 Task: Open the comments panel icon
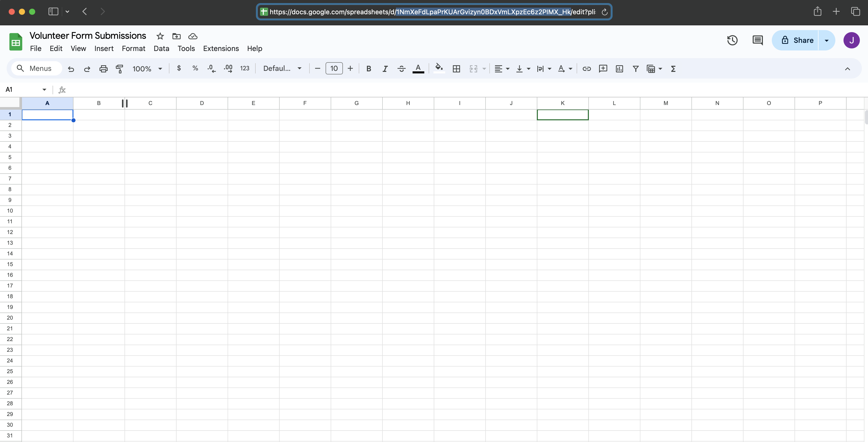758,40
